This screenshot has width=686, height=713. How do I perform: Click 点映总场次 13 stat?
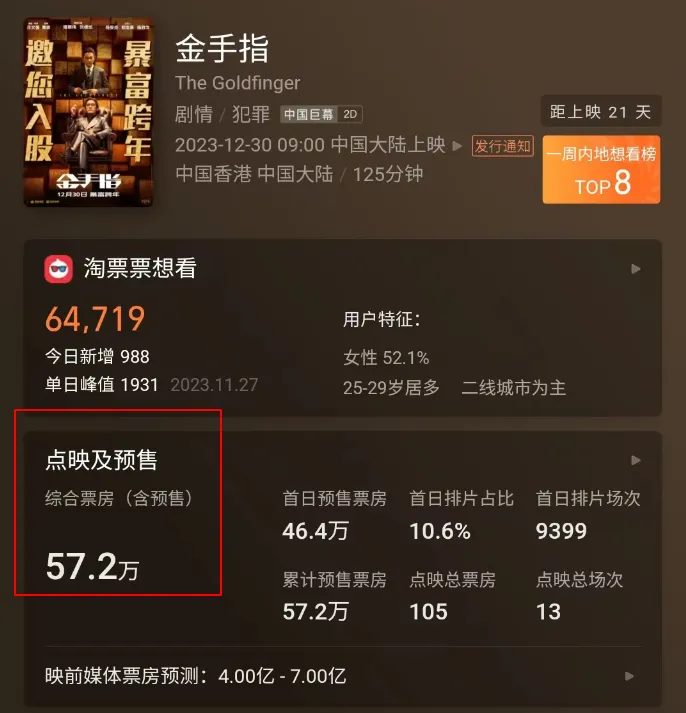(x=579, y=596)
